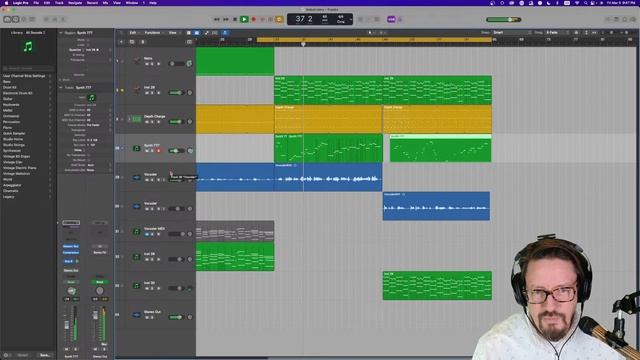Disable record arm on the Synth track
The width and height of the screenshot is (640, 360).
pyautogui.click(x=158, y=151)
